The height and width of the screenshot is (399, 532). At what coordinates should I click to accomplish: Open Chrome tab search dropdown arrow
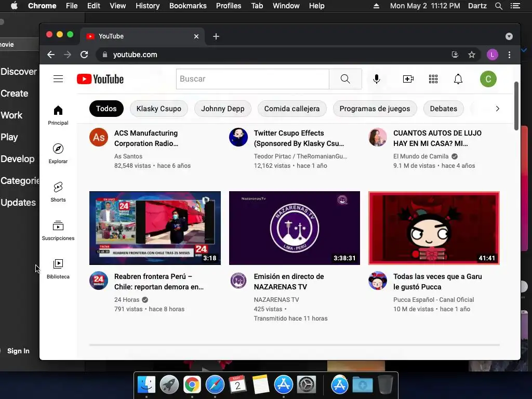pos(509,36)
